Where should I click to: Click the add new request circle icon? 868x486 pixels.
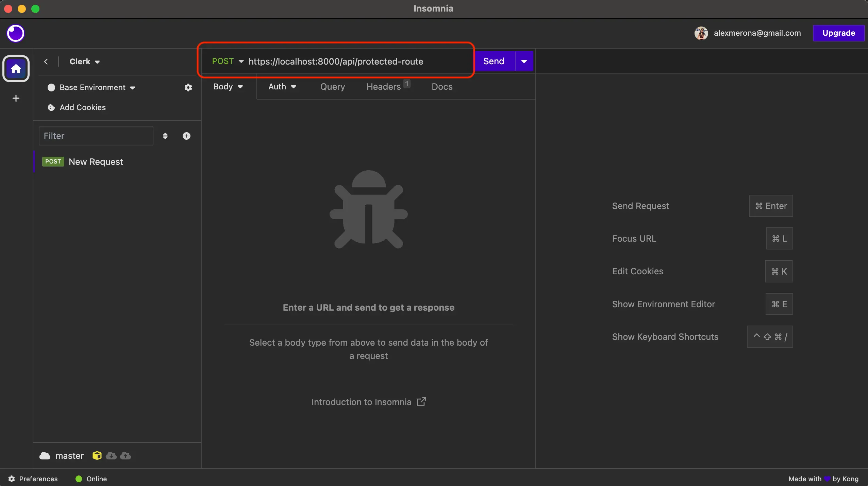point(187,136)
